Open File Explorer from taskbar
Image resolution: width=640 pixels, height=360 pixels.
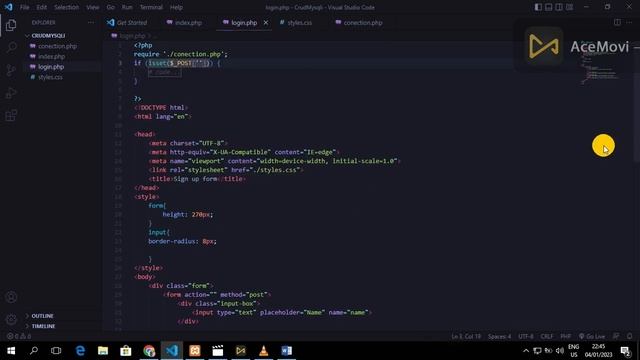point(103,351)
